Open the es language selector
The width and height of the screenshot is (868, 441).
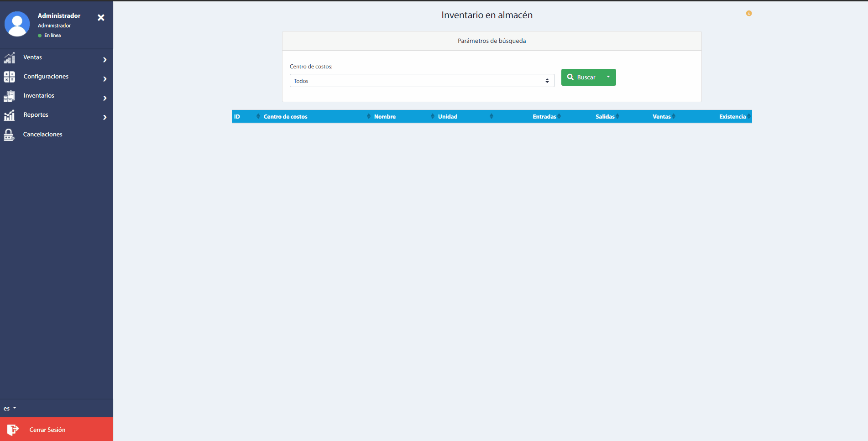click(10, 408)
